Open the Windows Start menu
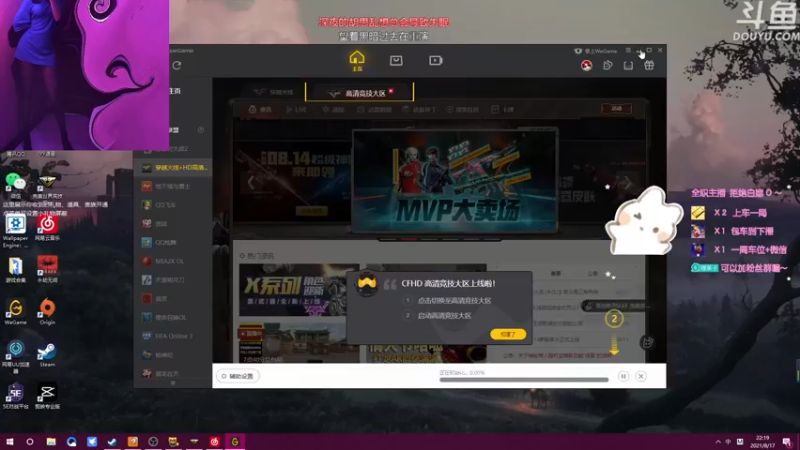Image resolution: width=800 pixels, height=450 pixels. [9, 442]
